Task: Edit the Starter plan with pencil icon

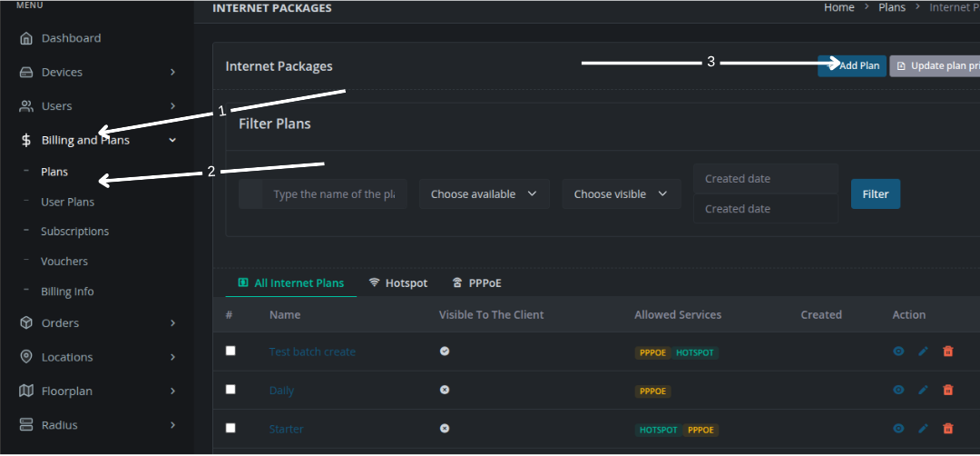Action: (x=923, y=429)
